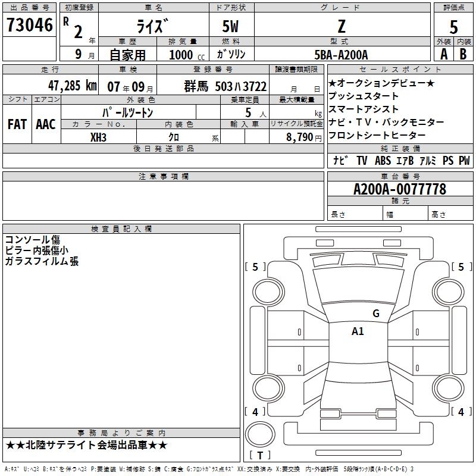Select the displacement value 1000 cc

[187, 55]
